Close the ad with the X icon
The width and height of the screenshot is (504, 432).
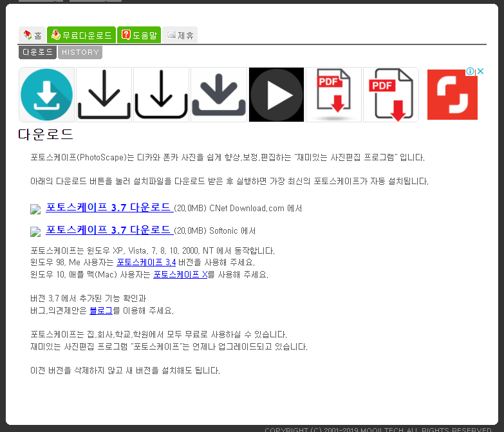(481, 71)
